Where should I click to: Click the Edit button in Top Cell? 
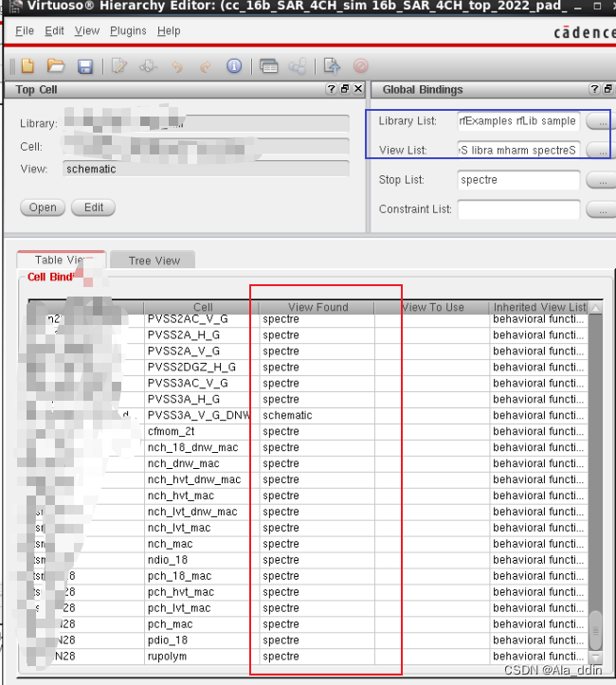94,207
